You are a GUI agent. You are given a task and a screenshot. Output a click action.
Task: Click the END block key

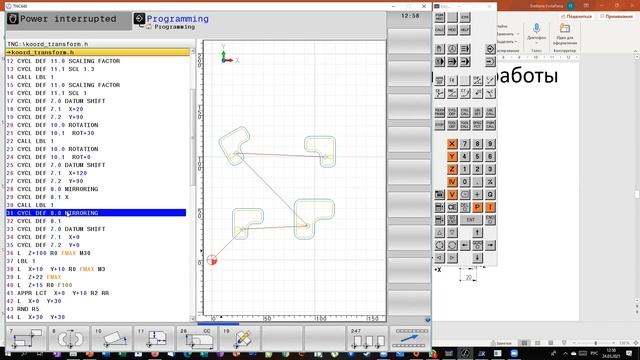click(490, 220)
